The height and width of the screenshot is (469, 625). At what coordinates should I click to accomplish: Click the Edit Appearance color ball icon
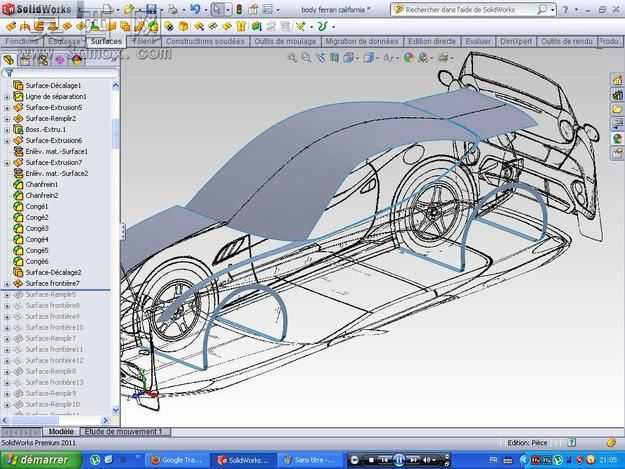coord(408,58)
